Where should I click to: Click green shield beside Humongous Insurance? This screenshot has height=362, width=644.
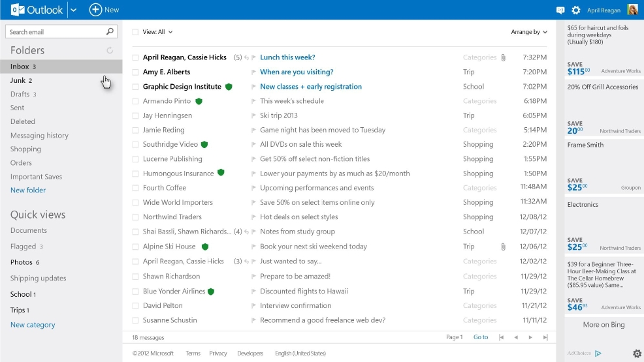click(x=221, y=173)
